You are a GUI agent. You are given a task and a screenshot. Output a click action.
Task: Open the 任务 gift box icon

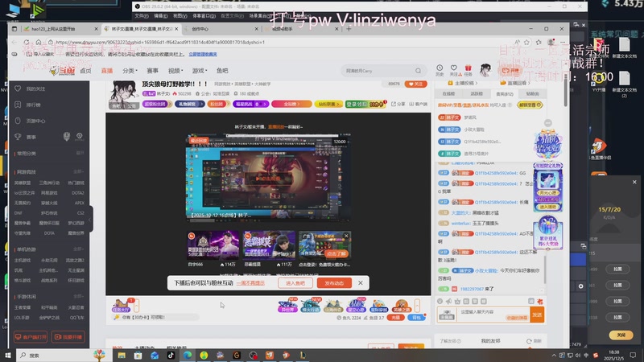pyautogui.click(x=469, y=68)
